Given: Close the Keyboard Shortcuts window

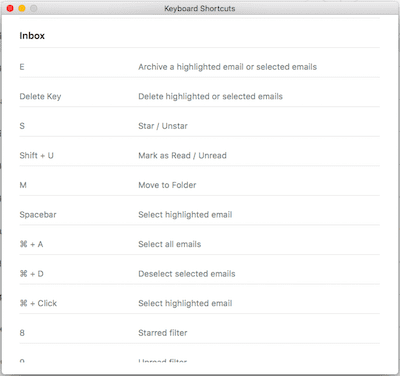Looking at the screenshot, I should [x=10, y=8].
